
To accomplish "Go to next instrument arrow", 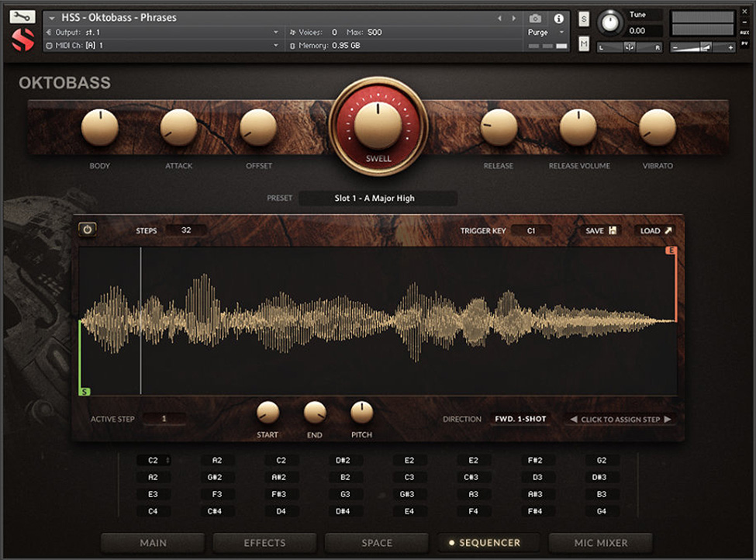I will point(514,19).
